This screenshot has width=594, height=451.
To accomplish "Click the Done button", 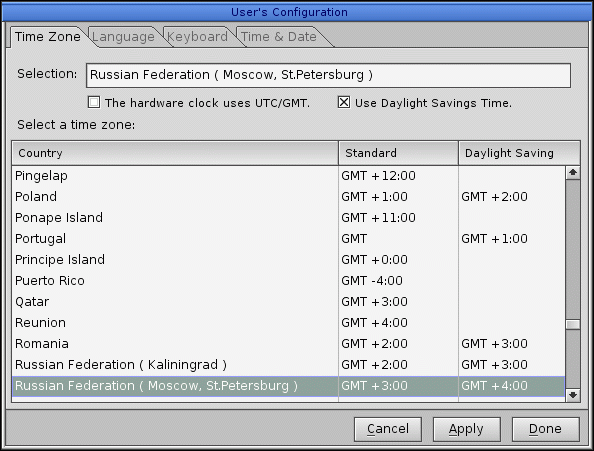I will coord(546,429).
